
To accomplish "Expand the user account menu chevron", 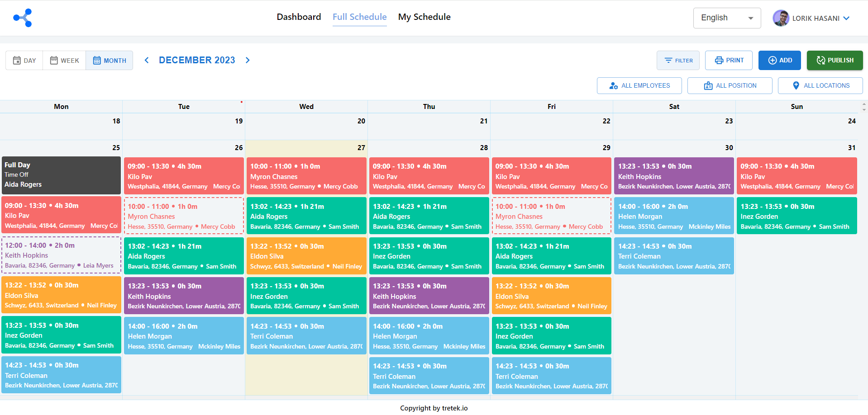I will point(846,18).
